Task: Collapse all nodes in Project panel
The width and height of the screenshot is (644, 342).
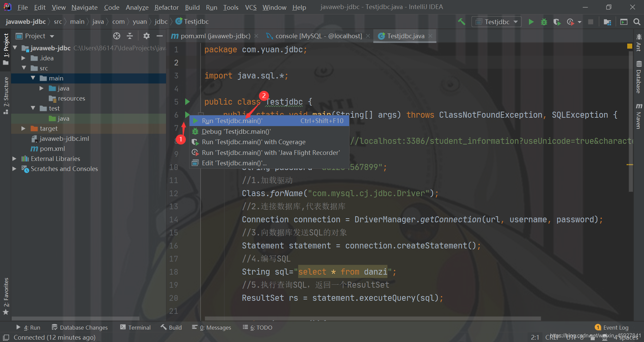Action: pos(130,36)
